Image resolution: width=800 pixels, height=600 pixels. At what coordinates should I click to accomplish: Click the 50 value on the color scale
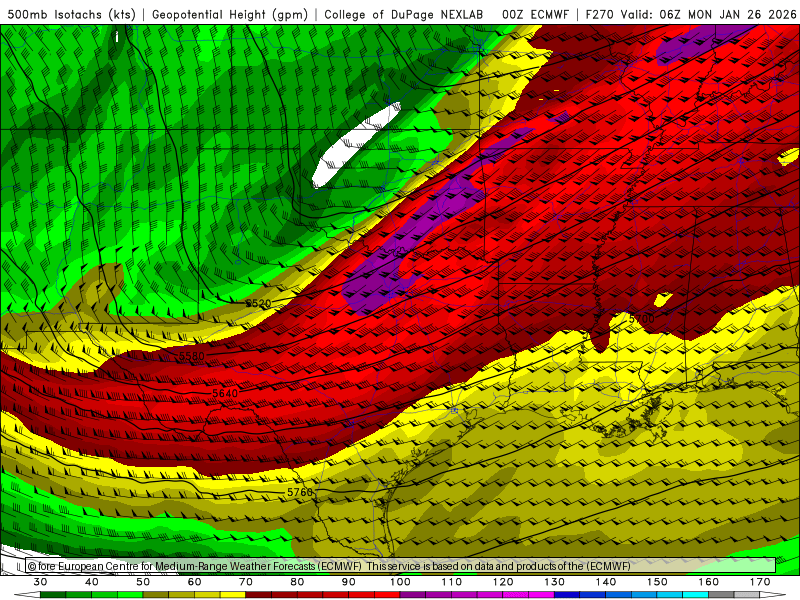[x=143, y=582]
